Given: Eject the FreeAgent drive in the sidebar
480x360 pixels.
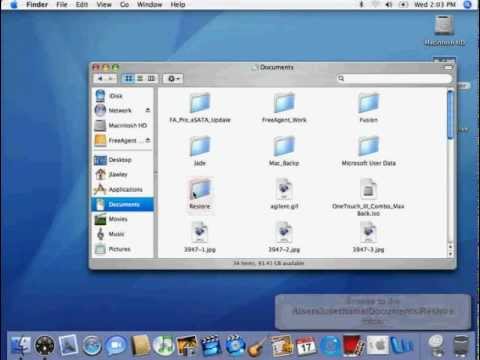Looking at the screenshot, I should pyautogui.click(x=148, y=140).
